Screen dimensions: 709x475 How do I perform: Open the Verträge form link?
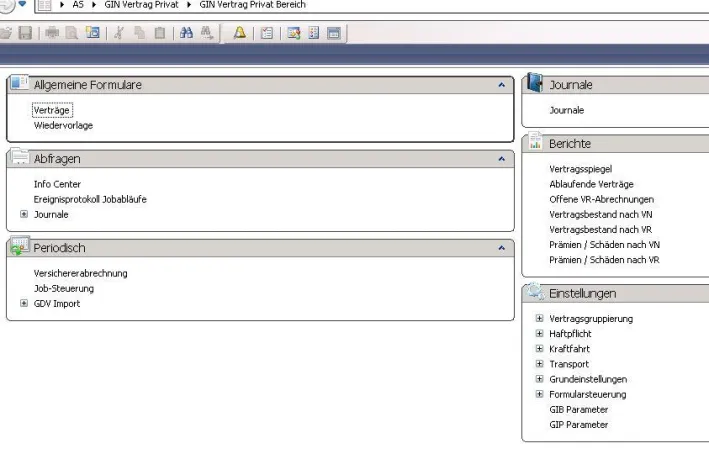coord(52,110)
